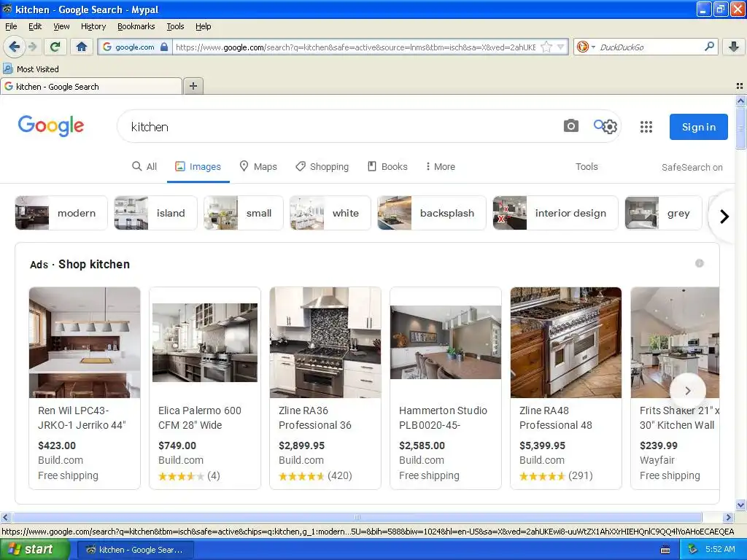The image size is (747, 560).
Task: Click the ads info icon
Action: 699,263
